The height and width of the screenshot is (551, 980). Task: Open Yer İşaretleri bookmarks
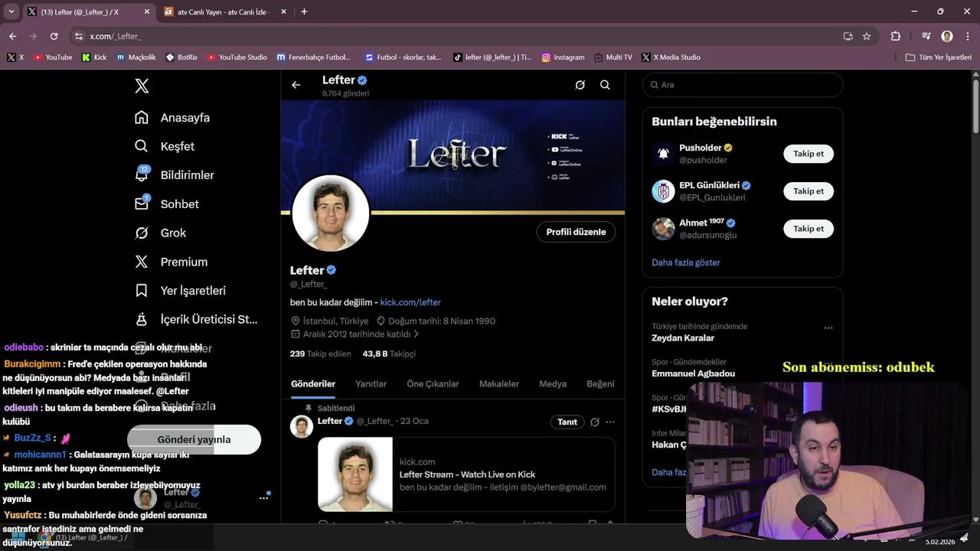point(180,291)
